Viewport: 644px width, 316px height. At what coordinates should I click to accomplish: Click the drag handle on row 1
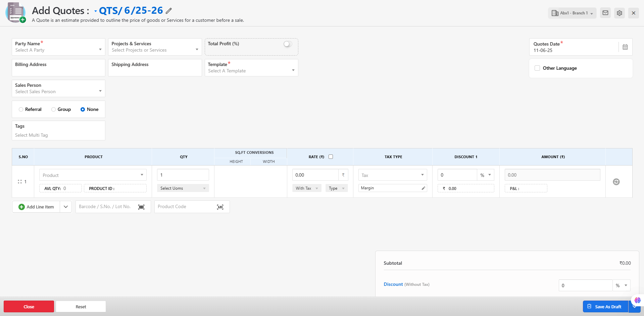click(x=20, y=182)
